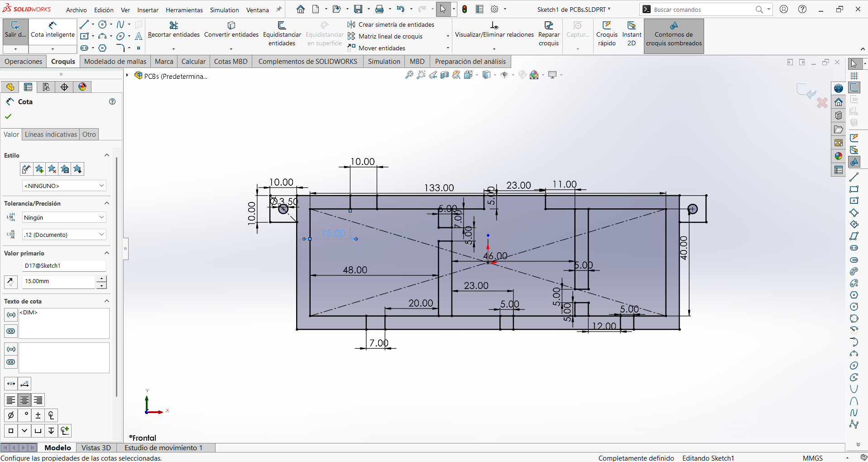
Task: Open the FeatureManager design tree tab
Action: click(x=10, y=87)
